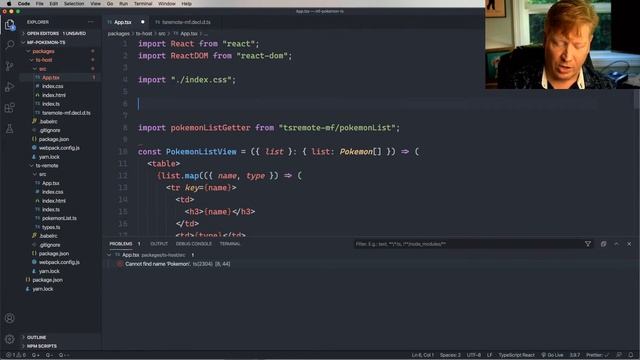Screen dimensions: 640x360
Task: Open App.tsx under ts-remote src
Action: pyautogui.click(x=51, y=183)
